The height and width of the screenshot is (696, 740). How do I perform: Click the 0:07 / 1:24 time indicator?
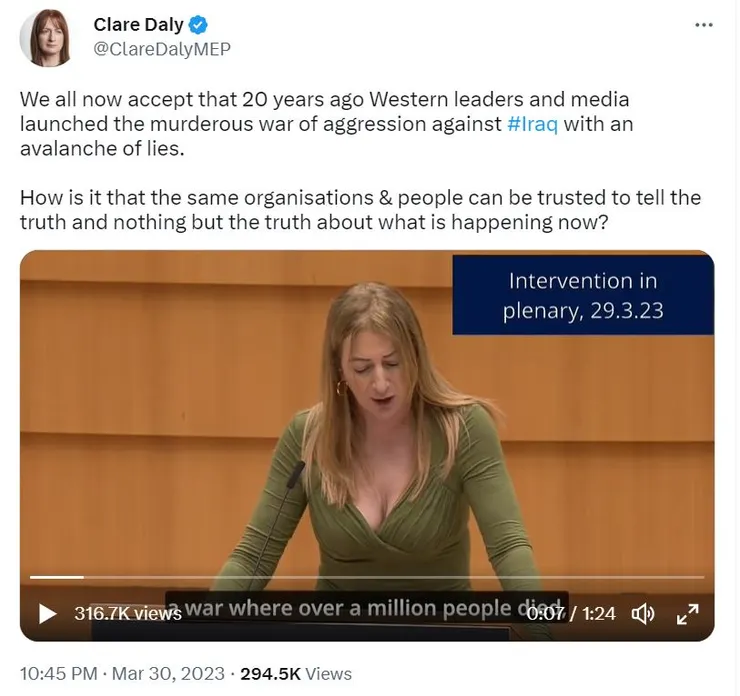click(571, 613)
